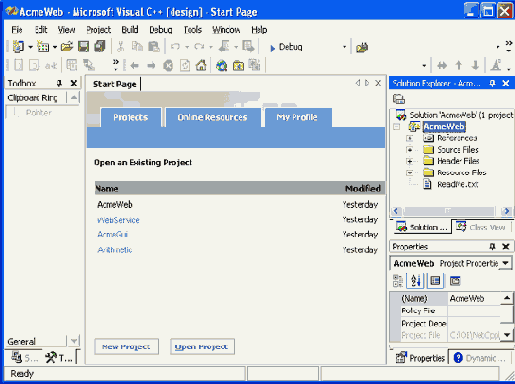Switch to the My Profile tab
This screenshot has height=384, width=515.
pos(297,117)
